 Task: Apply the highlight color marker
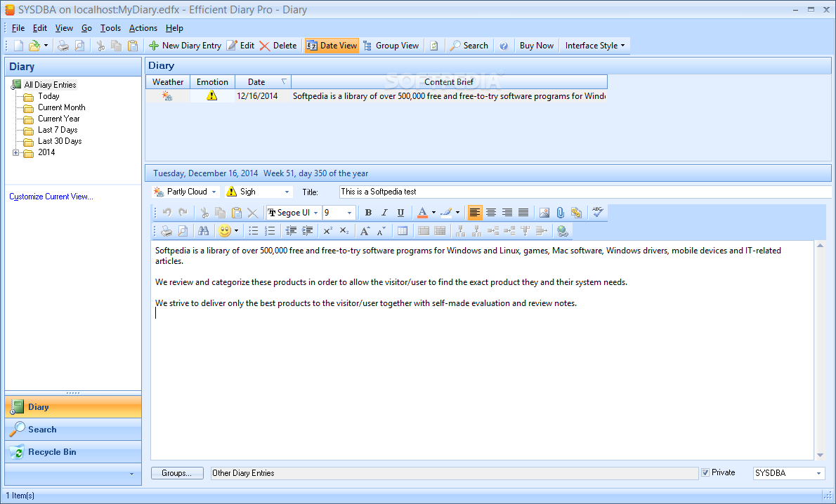click(446, 213)
